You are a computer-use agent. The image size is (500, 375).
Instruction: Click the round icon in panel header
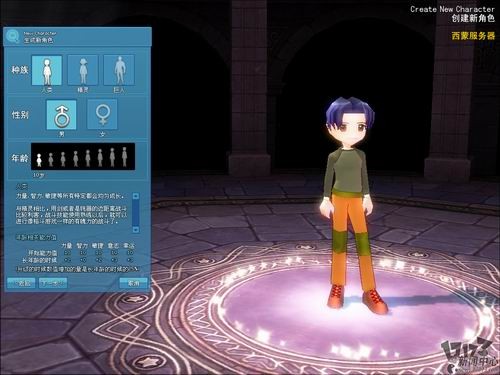(13, 36)
